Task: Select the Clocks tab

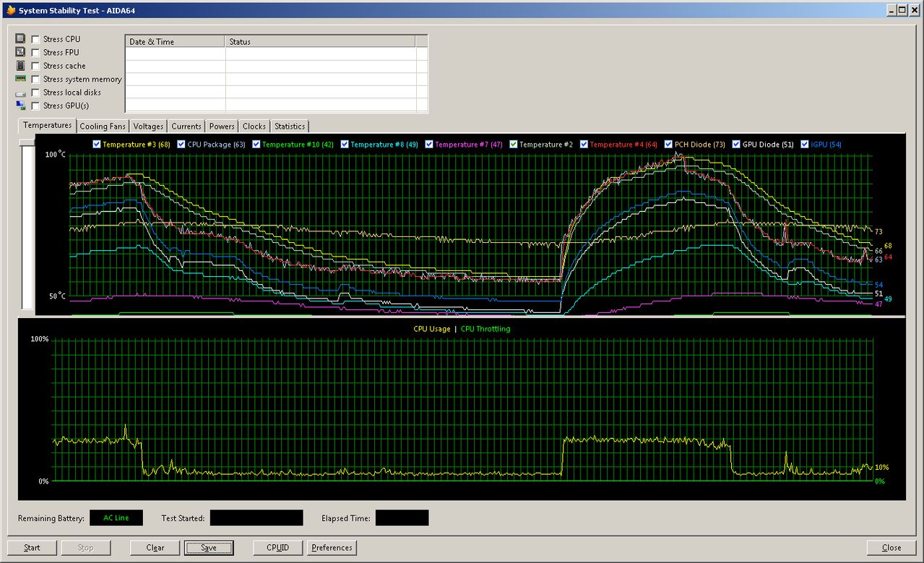Action: [254, 126]
